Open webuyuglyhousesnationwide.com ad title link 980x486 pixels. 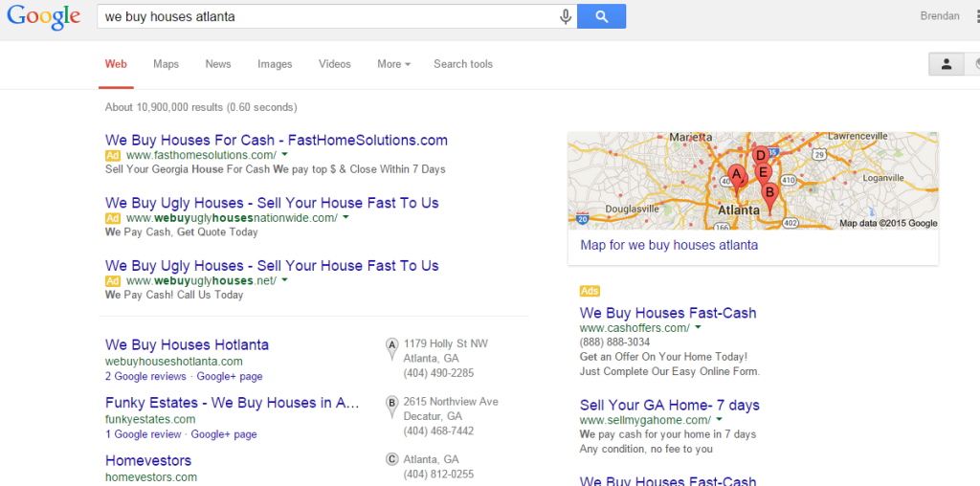pyautogui.click(x=272, y=203)
